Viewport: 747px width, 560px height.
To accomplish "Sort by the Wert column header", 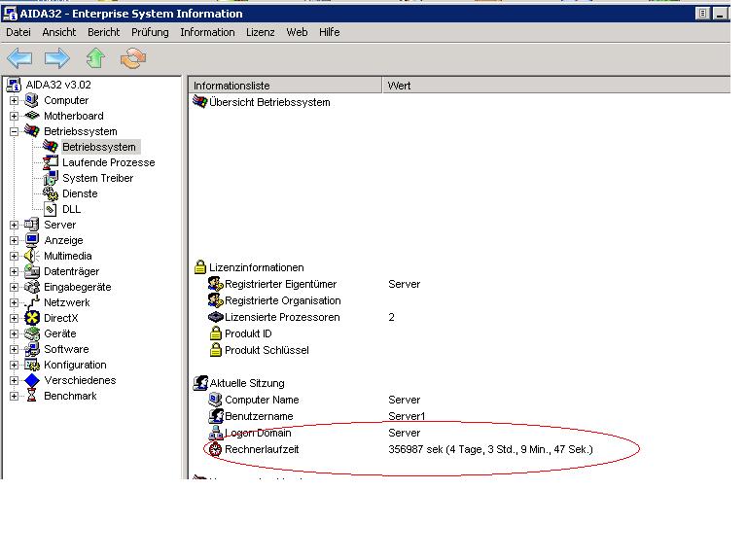I will pyautogui.click(x=556, y=86).
